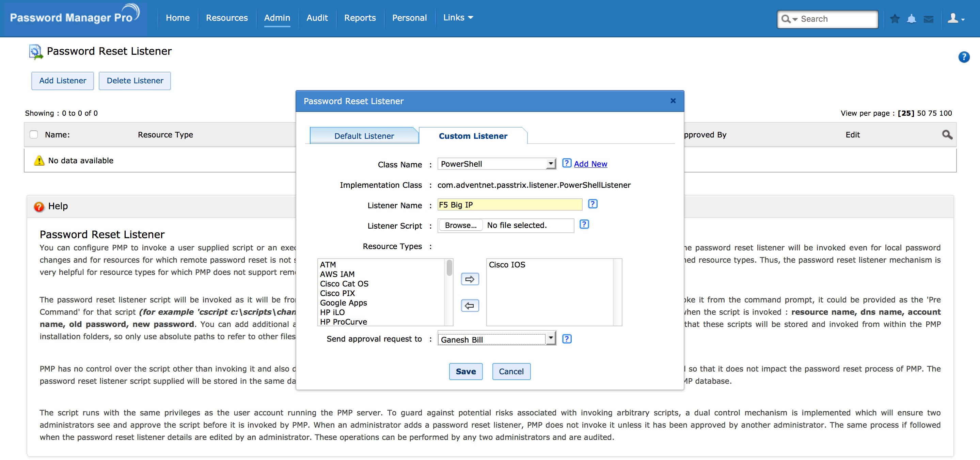Open the notifications bell icon

912,19
